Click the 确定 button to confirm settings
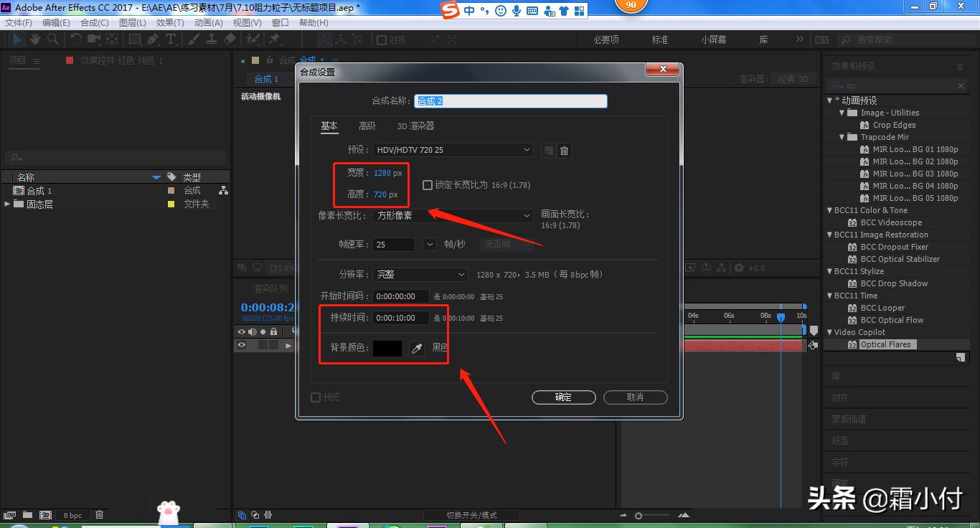This screenshot has height=528, width=980. point(563,397)
